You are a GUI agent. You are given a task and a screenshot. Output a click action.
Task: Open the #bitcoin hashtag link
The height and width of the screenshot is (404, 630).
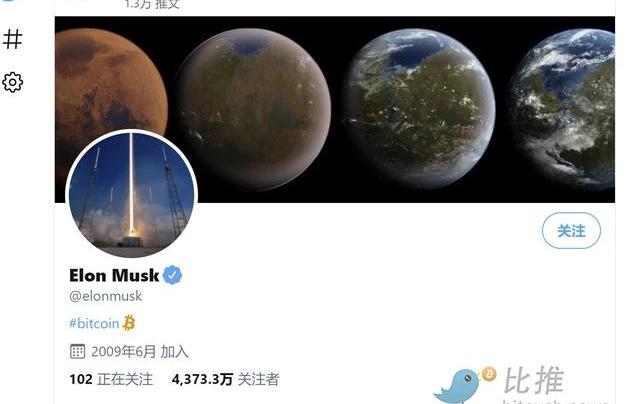coord(94,323)
